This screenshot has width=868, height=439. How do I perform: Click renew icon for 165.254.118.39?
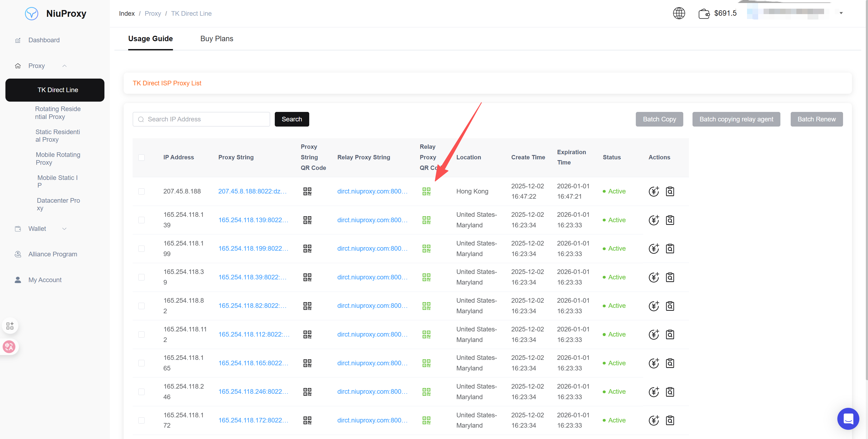coord(654,277)
